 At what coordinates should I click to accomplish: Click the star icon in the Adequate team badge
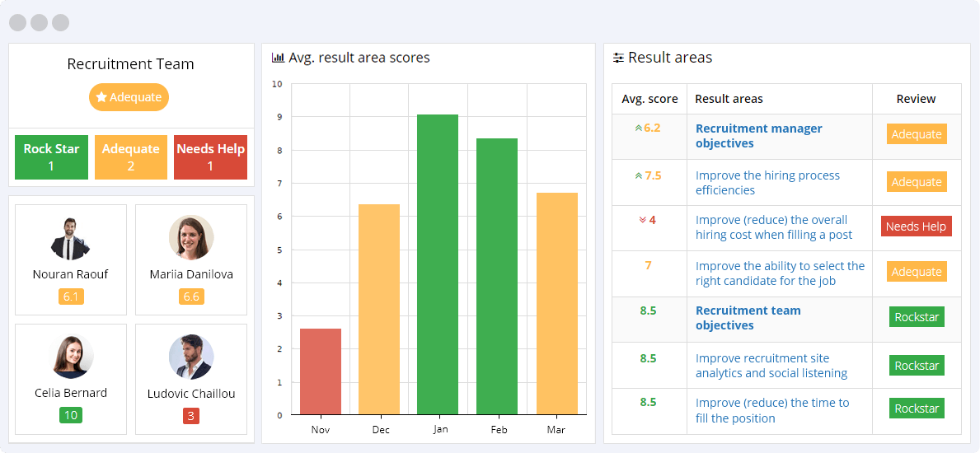point(101,97)
